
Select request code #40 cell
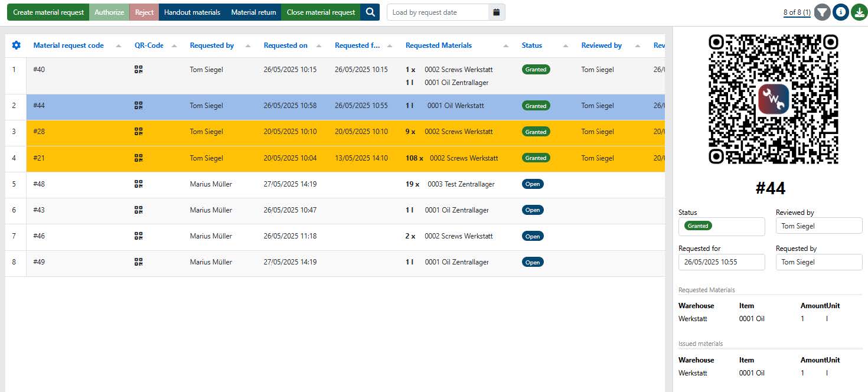[x=39, y=70]
